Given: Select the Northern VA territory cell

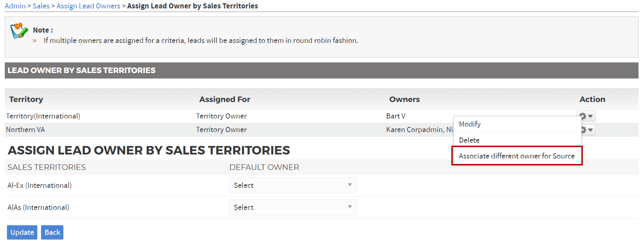Looking at the screenshot, I should coord(25,130).
